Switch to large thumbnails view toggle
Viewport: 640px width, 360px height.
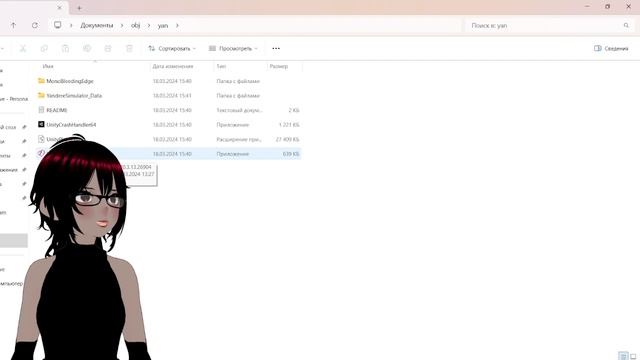point(633,356)
